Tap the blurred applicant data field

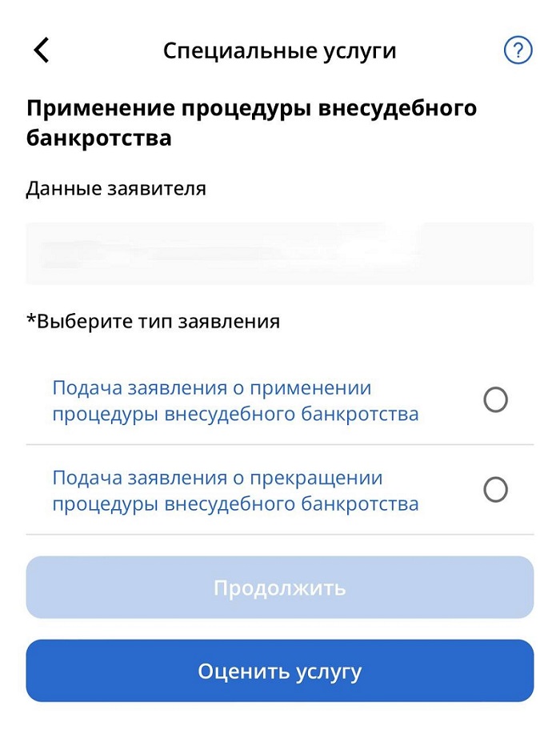280,254
